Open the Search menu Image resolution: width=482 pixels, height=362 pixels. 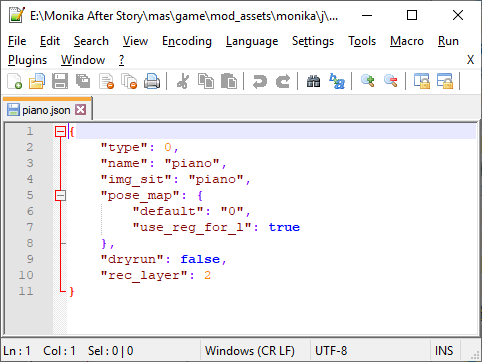coord(91,41)
